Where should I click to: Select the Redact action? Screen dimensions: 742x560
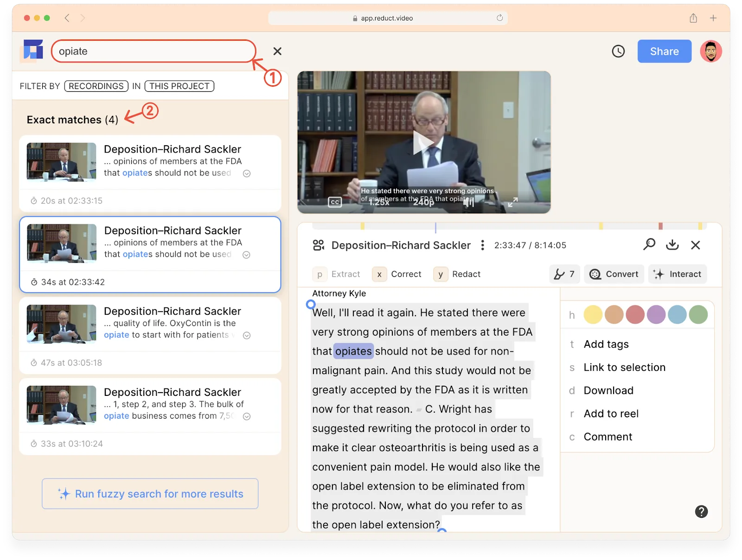[x=457, y=274]
